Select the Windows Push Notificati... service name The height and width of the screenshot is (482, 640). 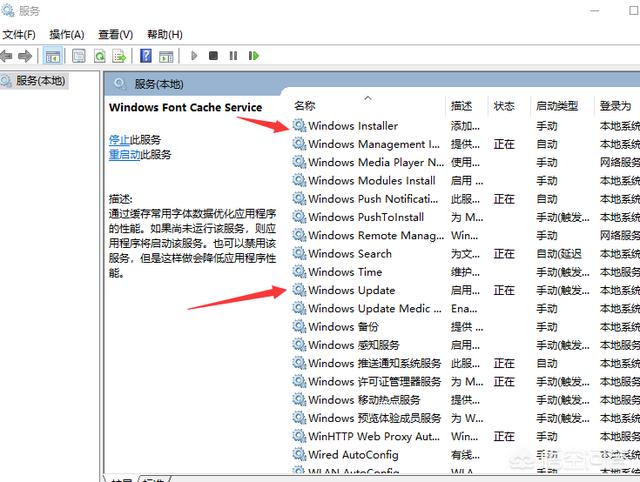click(x=373, y=199)
